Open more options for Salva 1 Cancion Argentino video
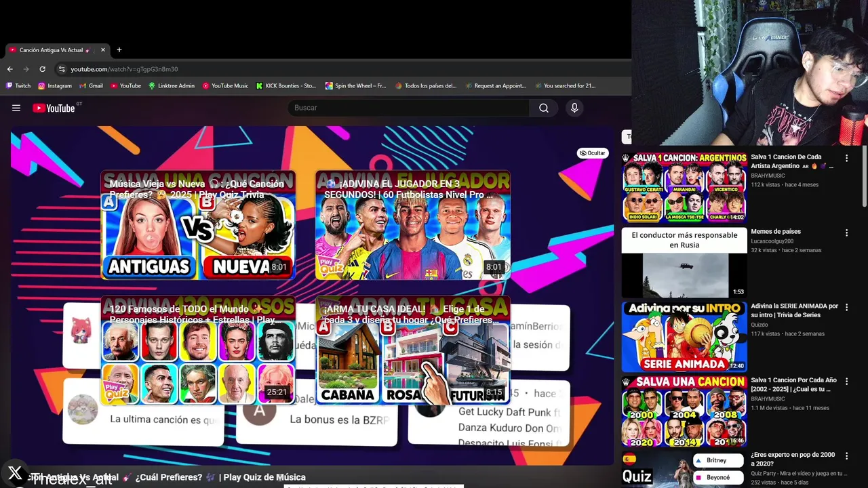This screenshot has height=488, width=868. click(x=846, y=159)
